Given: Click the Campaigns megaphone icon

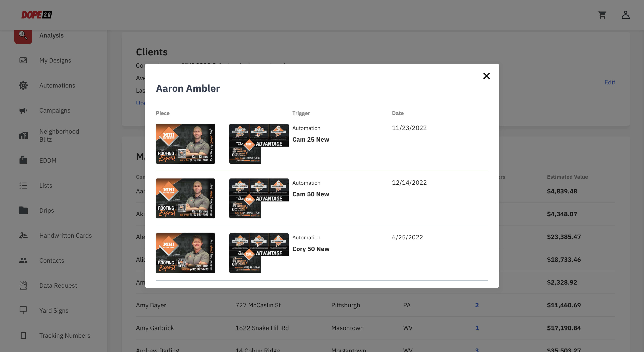Looking at the screenshot, I should 23,110.
